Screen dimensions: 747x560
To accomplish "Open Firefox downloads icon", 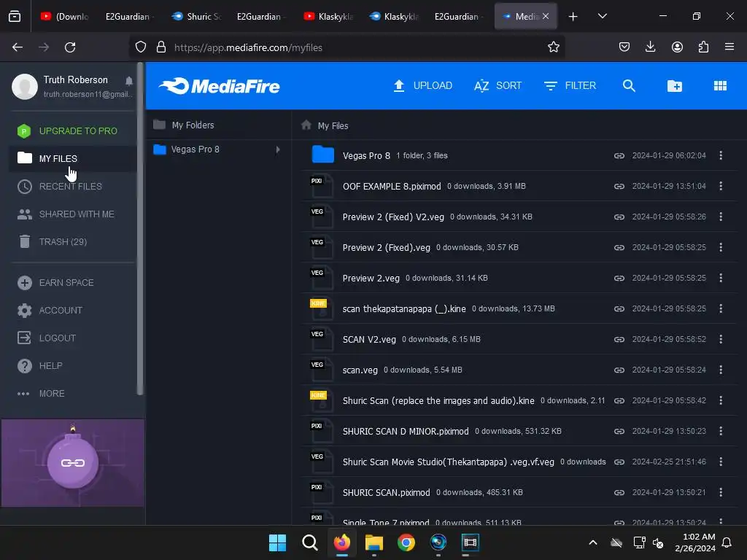I will coord(650,47).
